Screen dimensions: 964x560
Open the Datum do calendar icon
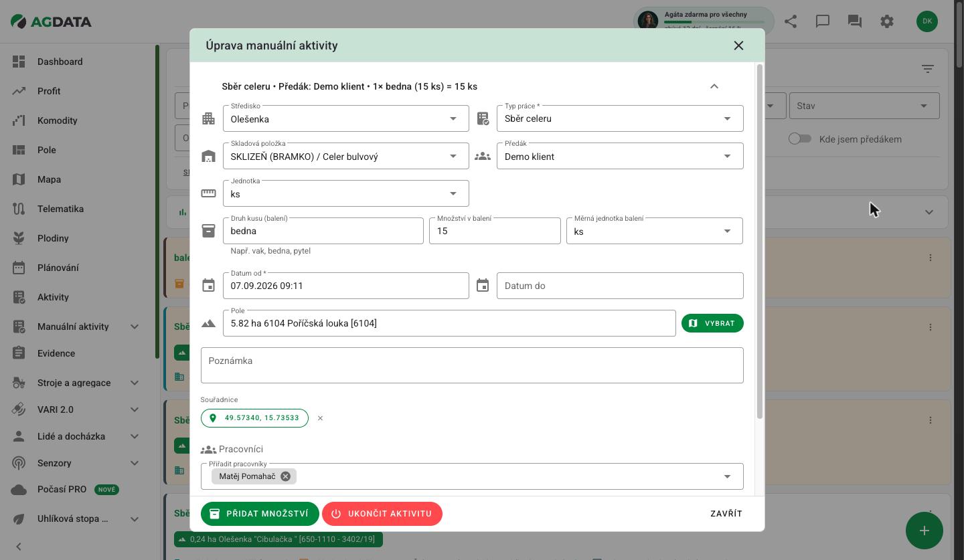coord(483,286)
